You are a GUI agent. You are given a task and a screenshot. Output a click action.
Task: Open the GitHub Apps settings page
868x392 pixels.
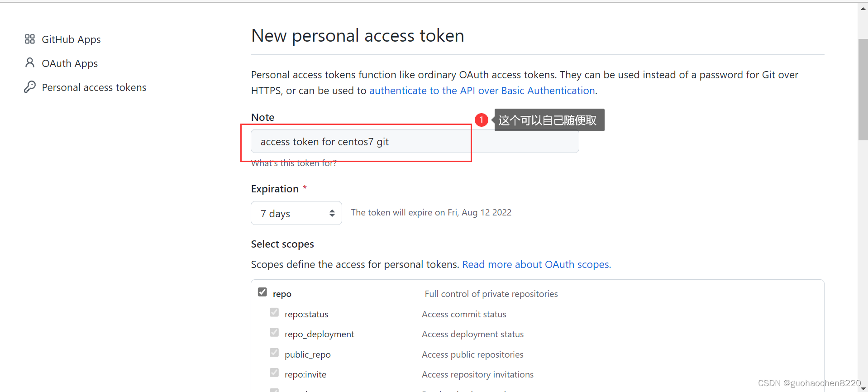(x=71, y=39)
